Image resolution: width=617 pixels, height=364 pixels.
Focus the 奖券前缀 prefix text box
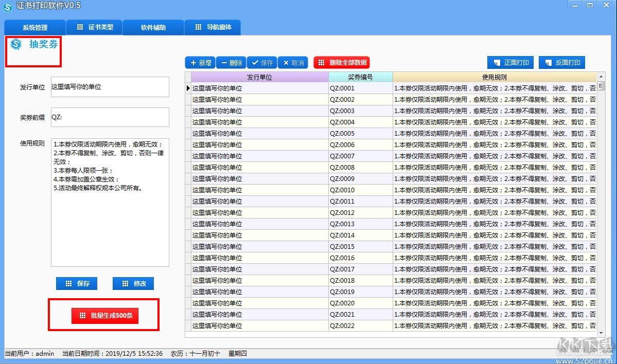(x=110, y=117)
